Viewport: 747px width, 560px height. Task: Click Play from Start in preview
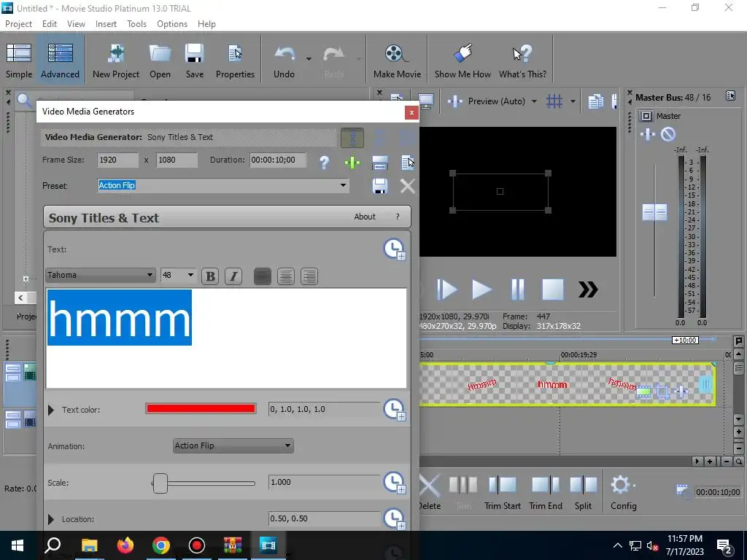click(x=446, y=289)
